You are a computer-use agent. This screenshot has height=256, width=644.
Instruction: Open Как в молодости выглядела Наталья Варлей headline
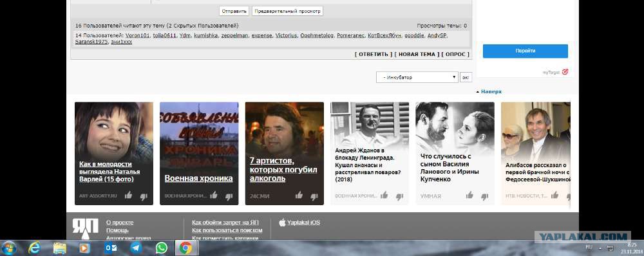pos(109,172)
